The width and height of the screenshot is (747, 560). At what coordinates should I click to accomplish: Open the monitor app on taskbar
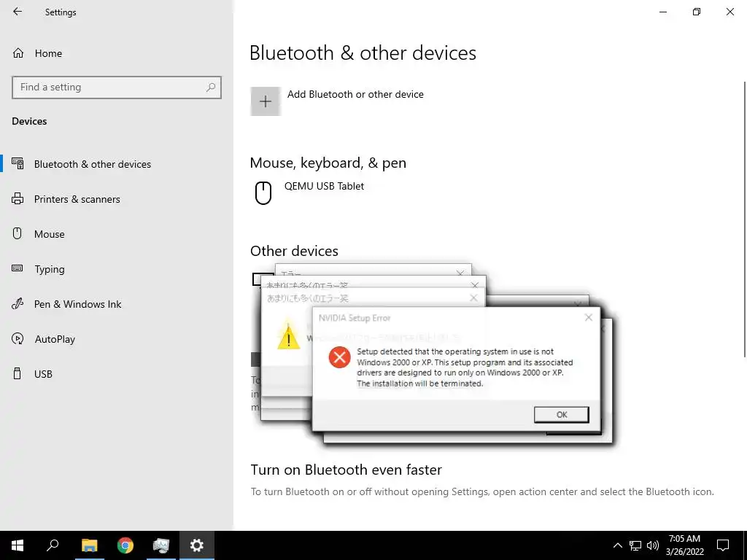tap(161, 545)
